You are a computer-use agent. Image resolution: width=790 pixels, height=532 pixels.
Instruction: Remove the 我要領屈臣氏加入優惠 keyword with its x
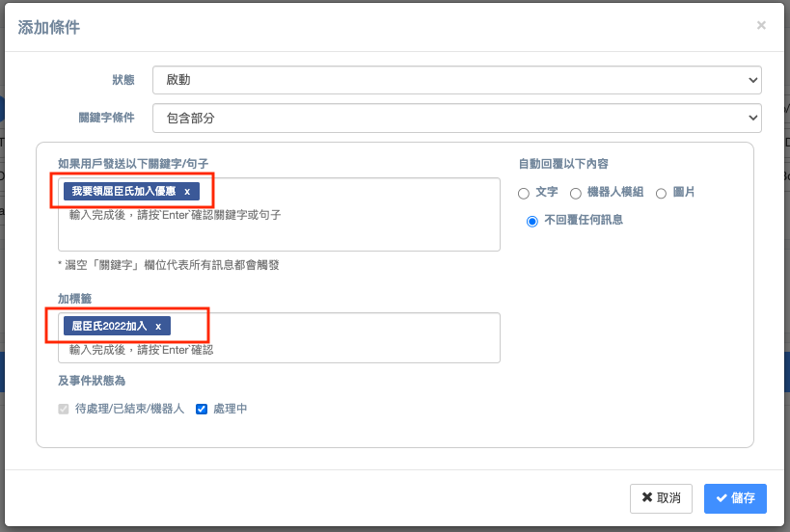pos(187,192)
